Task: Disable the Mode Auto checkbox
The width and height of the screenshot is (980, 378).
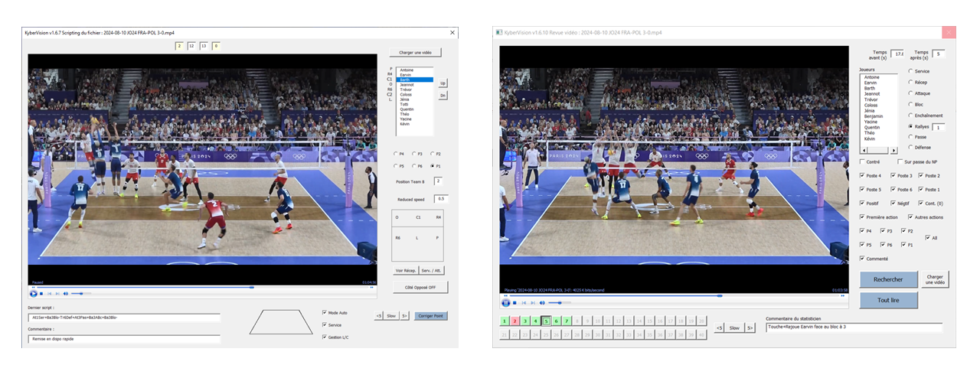Action: coord(325,312)
